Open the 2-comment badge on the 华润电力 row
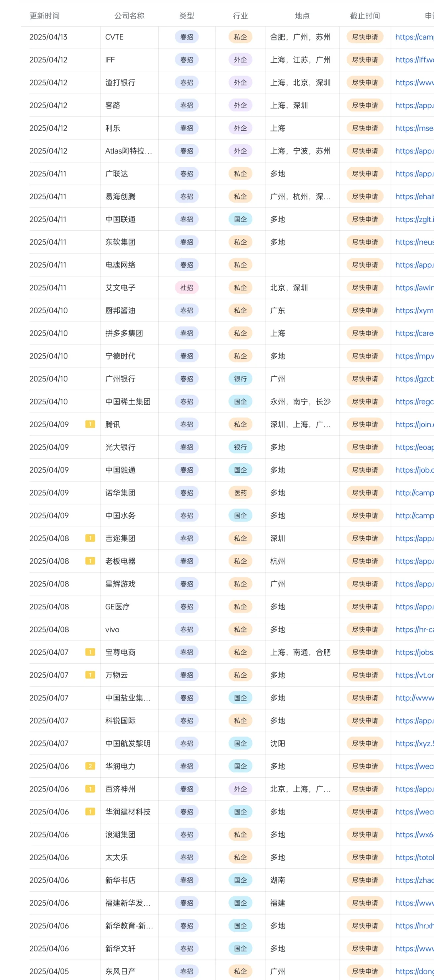 pyautogui.click(x=90, y=766)
